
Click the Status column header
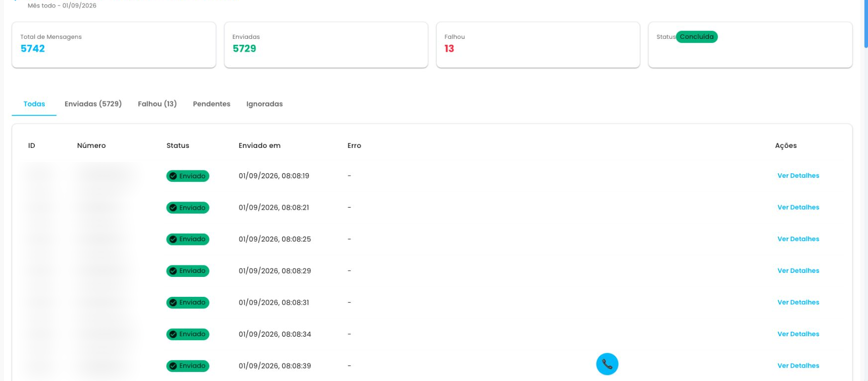tap(178, 145)
